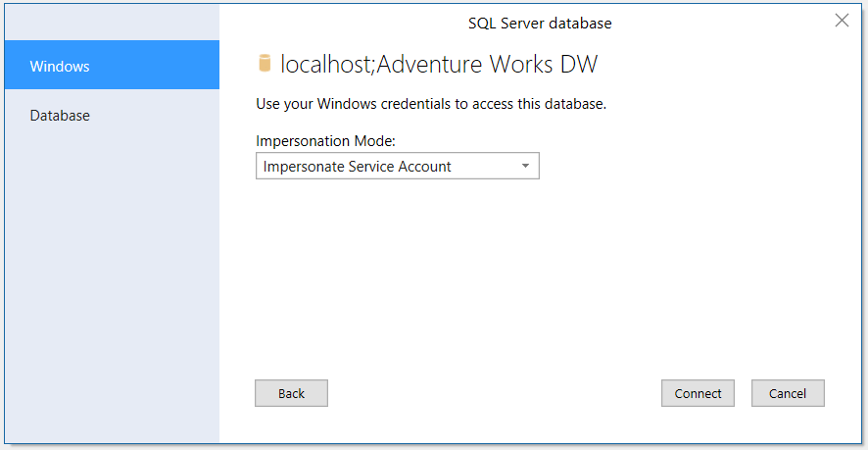Click the Connect button
This screenshot has height=450, width=868.
pos(698,393)
